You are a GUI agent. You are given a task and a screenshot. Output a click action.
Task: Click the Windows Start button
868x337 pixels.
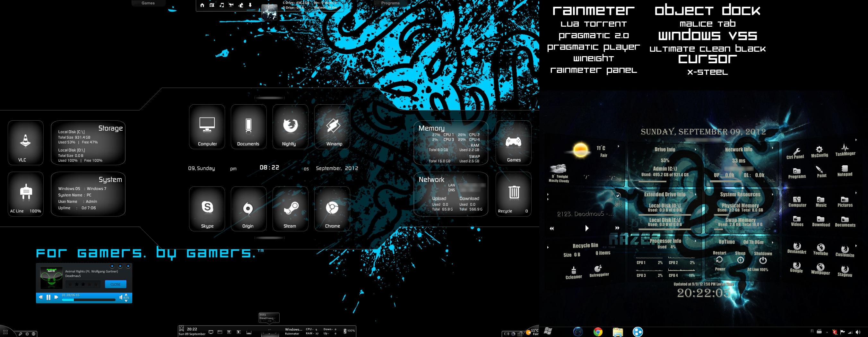click(x=548, y=331)
